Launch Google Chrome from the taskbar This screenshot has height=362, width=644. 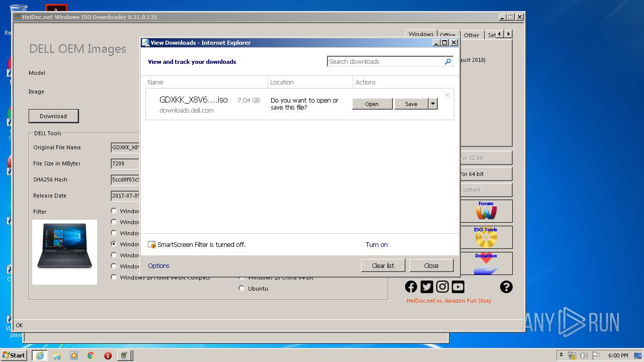(91, 355)
